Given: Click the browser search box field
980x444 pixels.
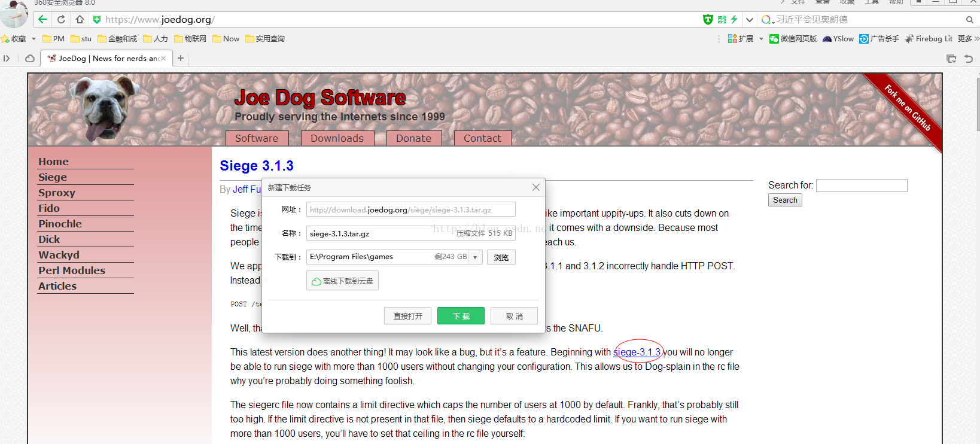Looking at the screenshot, I should 868,20.
